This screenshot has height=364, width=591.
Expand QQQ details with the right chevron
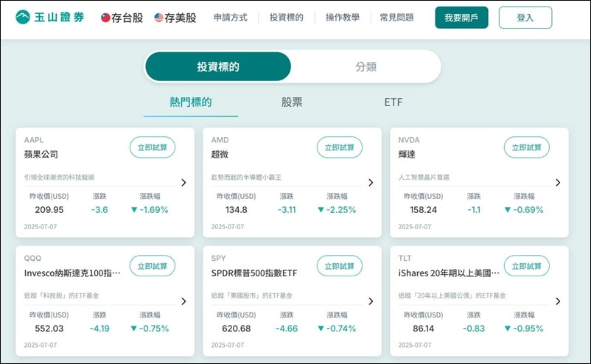[183, 301]
